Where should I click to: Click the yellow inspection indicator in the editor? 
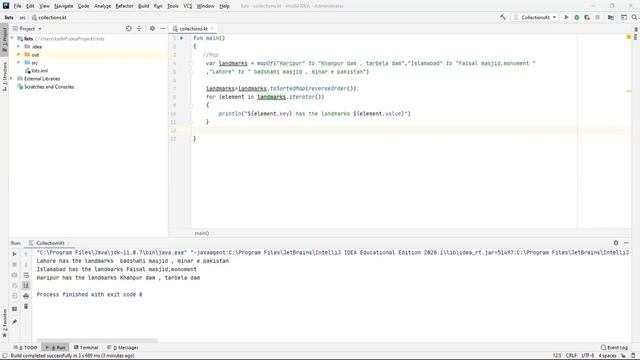[x=629, y=37]
